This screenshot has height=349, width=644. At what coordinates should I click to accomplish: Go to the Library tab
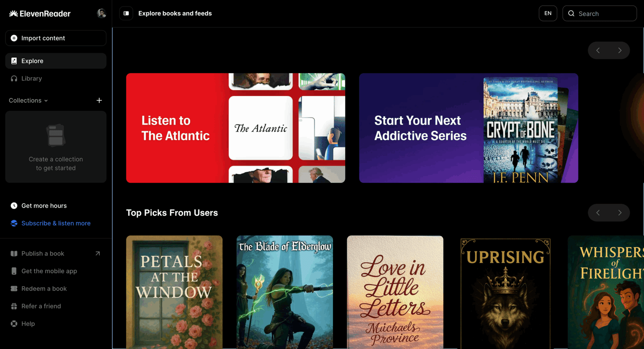tap(31, 79)
